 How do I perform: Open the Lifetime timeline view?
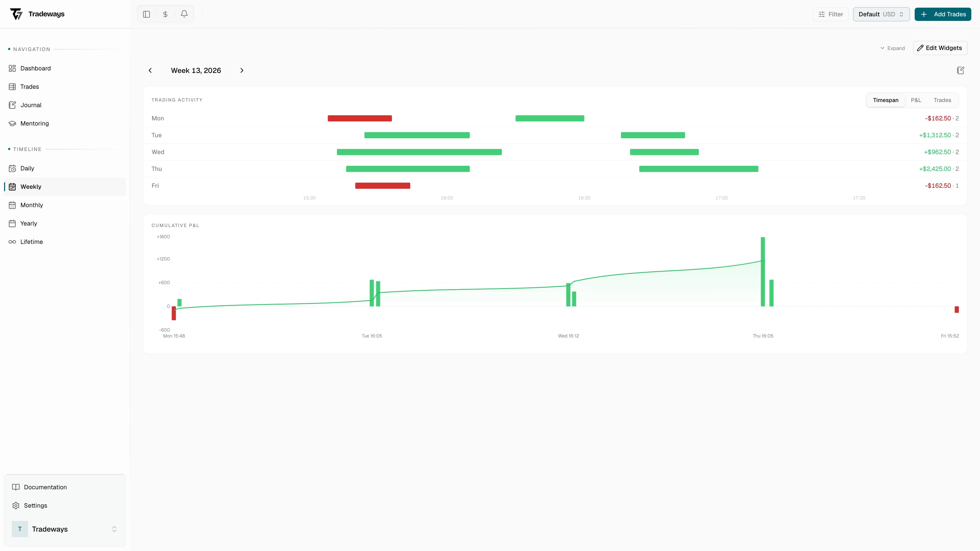coord(31,242)
